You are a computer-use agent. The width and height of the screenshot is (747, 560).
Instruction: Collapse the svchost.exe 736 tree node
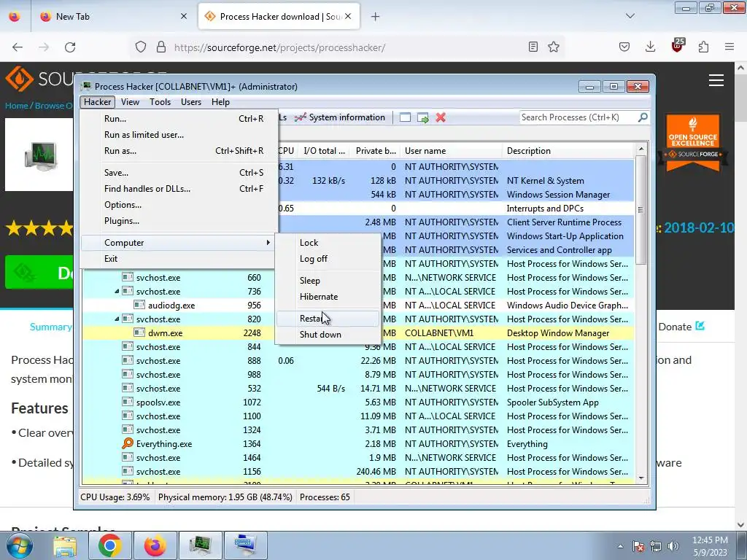tap(117, 292)
